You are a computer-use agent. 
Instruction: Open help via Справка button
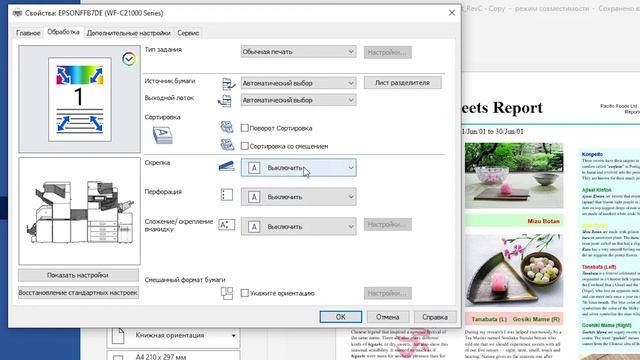click(435, 317)
